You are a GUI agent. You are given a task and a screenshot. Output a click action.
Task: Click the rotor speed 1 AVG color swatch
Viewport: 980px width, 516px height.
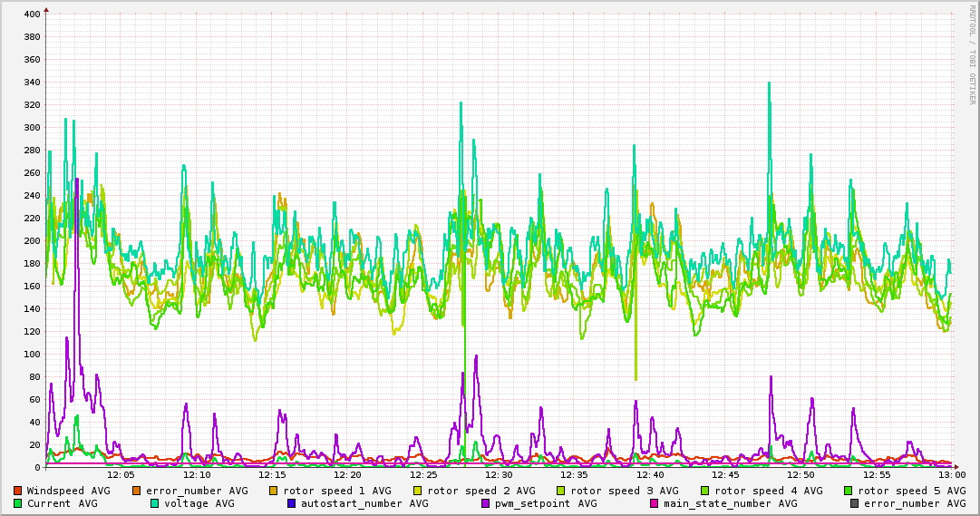[x=274, y=491]
